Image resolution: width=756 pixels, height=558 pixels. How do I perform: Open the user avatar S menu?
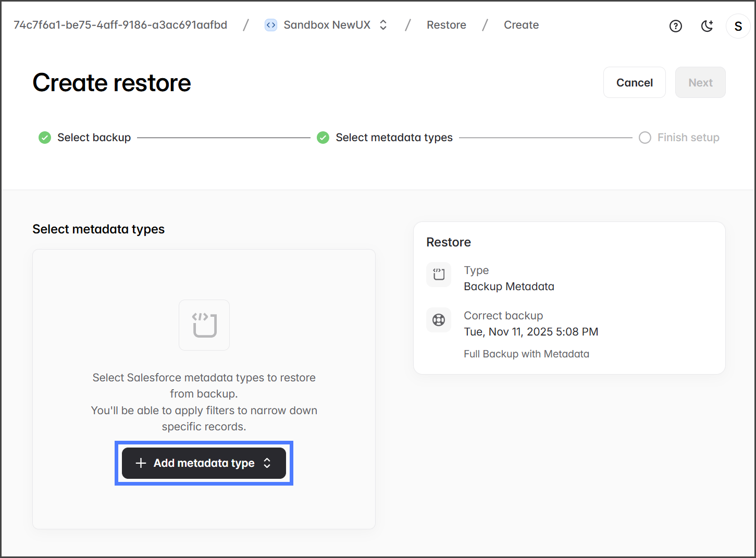(x=738, y=26)
